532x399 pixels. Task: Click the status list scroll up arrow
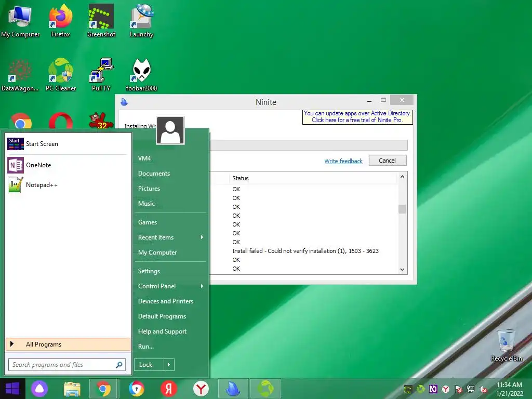tap(403, 177)
